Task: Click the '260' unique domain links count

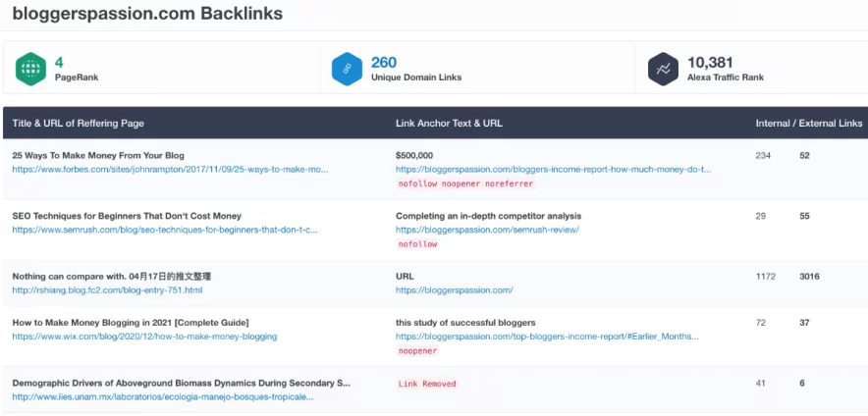Action: 384,62
